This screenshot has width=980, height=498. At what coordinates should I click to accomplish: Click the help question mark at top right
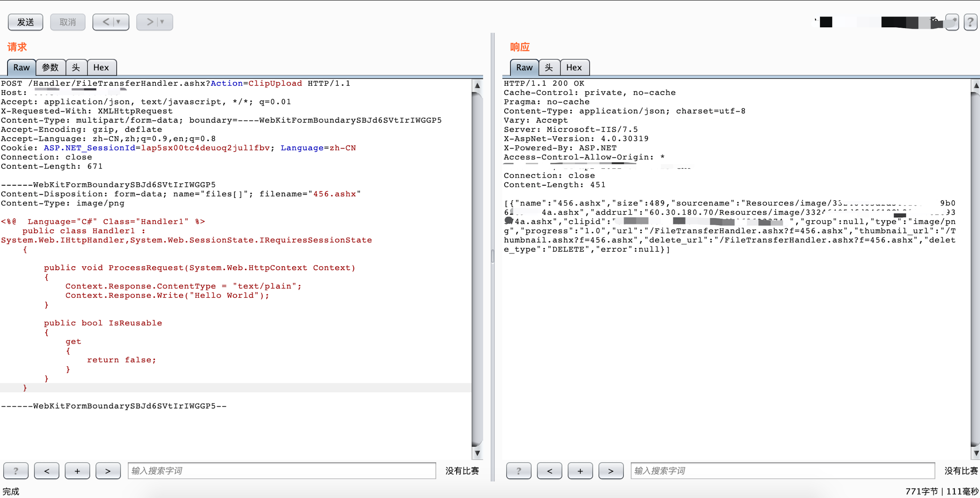[x=970, y=22]
